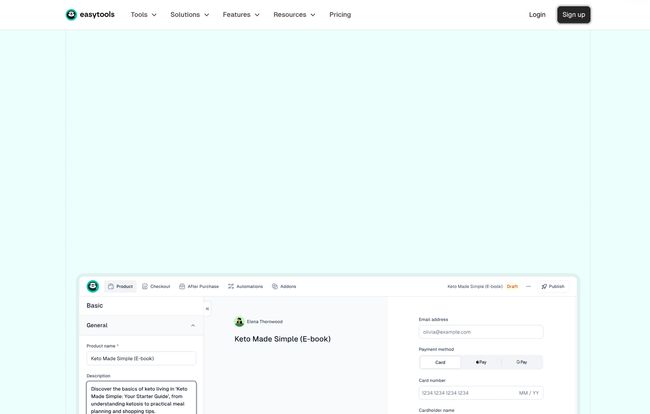Click the Publish button
650x414 pixels.
coord(553,286)
